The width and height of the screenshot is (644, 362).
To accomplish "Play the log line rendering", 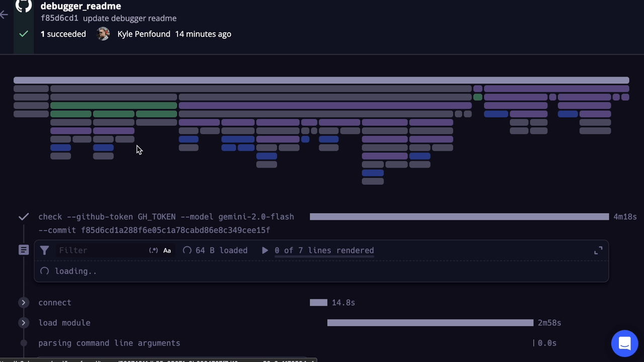I will click(265, 250).
